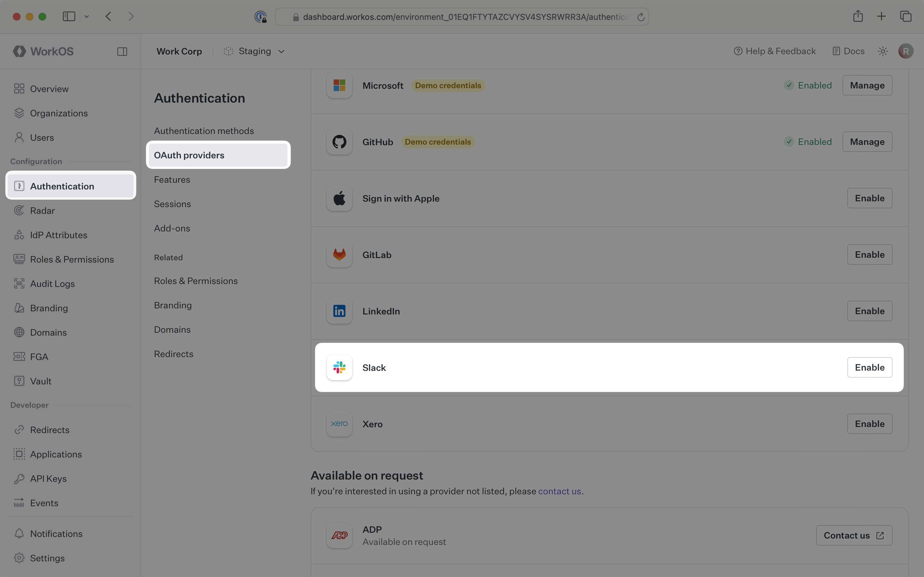Click the Help & Feedback question mark icon

click(739, 51)
